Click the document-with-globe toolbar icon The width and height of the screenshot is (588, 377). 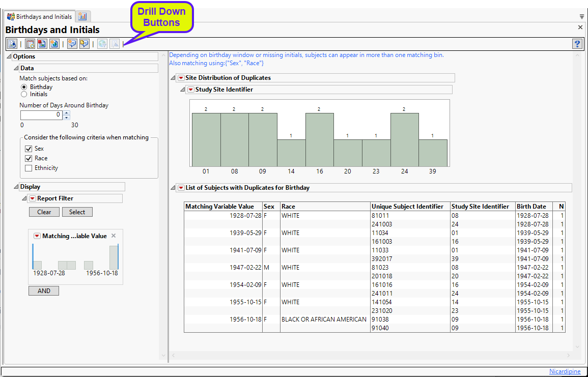54,44
